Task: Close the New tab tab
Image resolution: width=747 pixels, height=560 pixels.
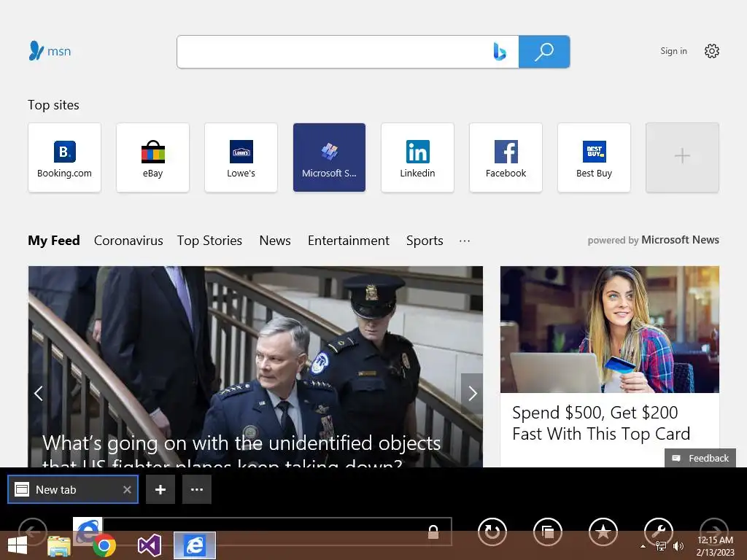Action: [x=127, y=489]
